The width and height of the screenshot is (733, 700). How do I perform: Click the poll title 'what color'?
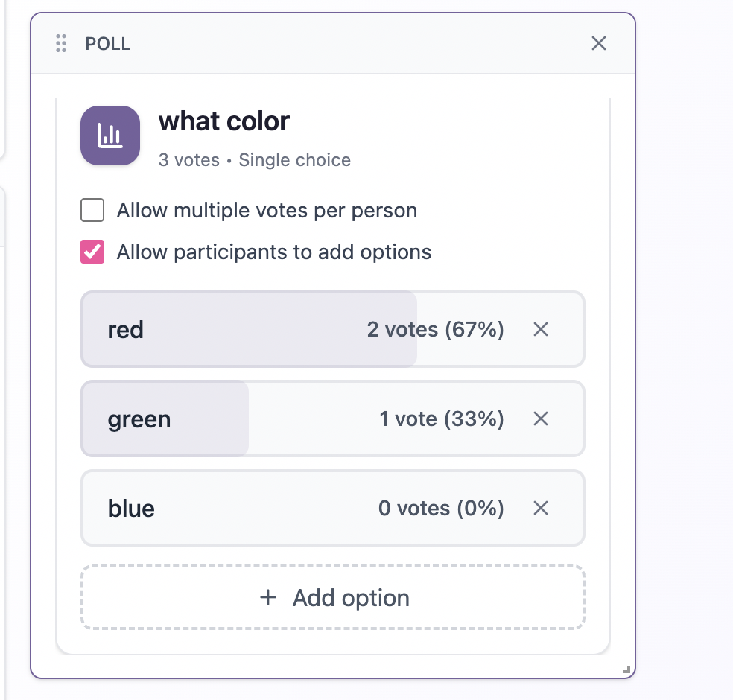click(x=224, y=121)
